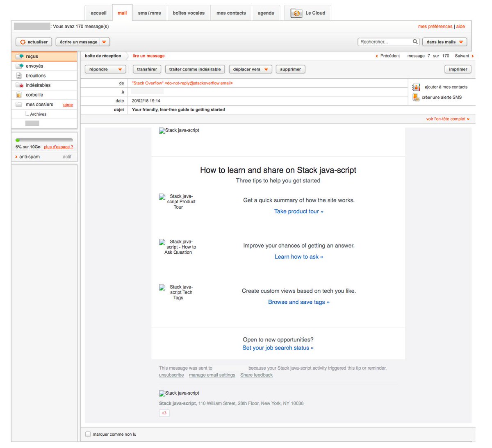
Task: Click the brouillons draft page icon
Action: (19, 75)
